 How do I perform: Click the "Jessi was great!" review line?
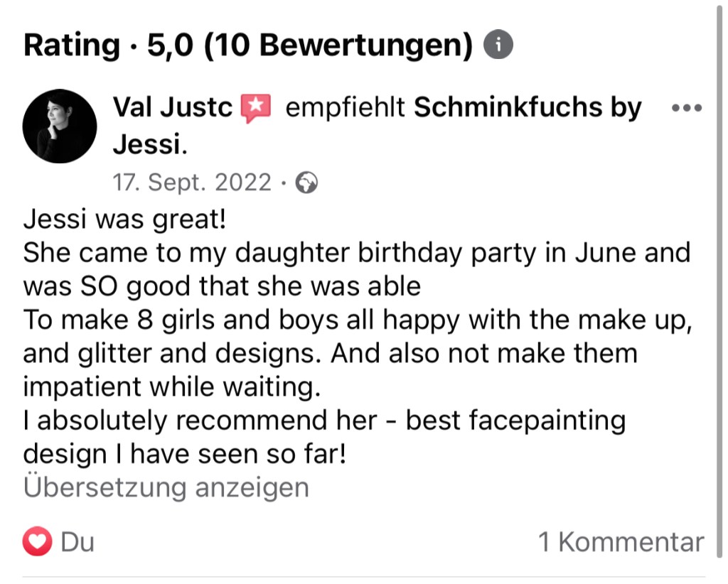point(125,220)
